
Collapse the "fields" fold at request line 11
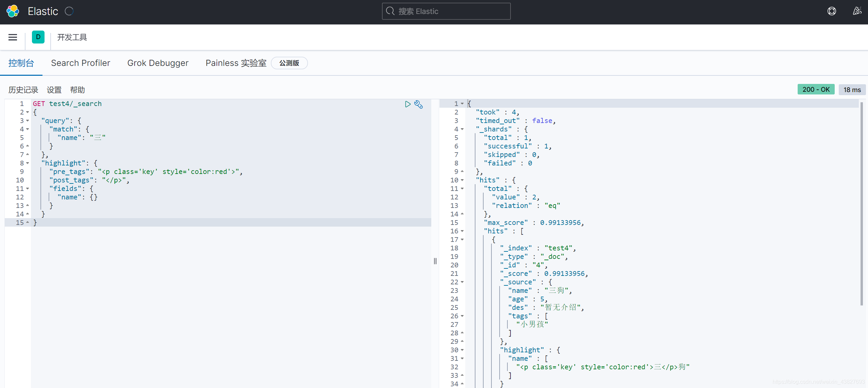coord(28,189)
